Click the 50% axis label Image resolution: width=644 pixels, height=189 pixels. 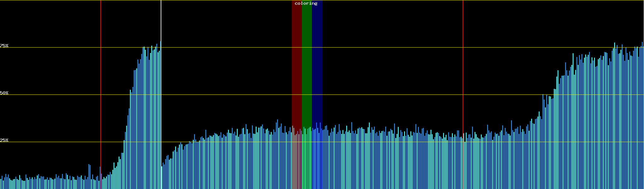click(4, 93)
